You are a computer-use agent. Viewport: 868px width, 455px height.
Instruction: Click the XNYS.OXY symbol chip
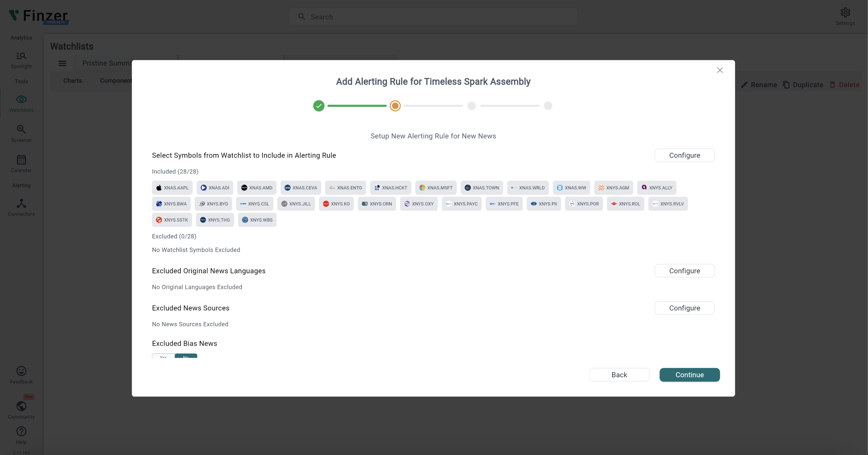(419, 204)
